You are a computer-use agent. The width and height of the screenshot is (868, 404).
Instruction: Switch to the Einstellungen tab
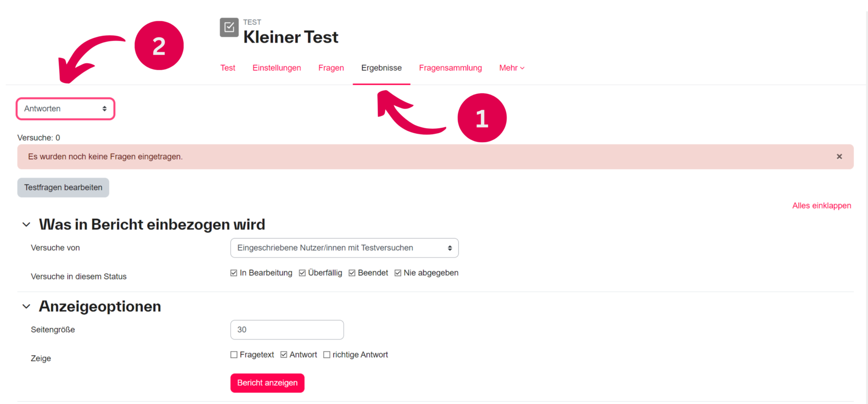[277, 68]
